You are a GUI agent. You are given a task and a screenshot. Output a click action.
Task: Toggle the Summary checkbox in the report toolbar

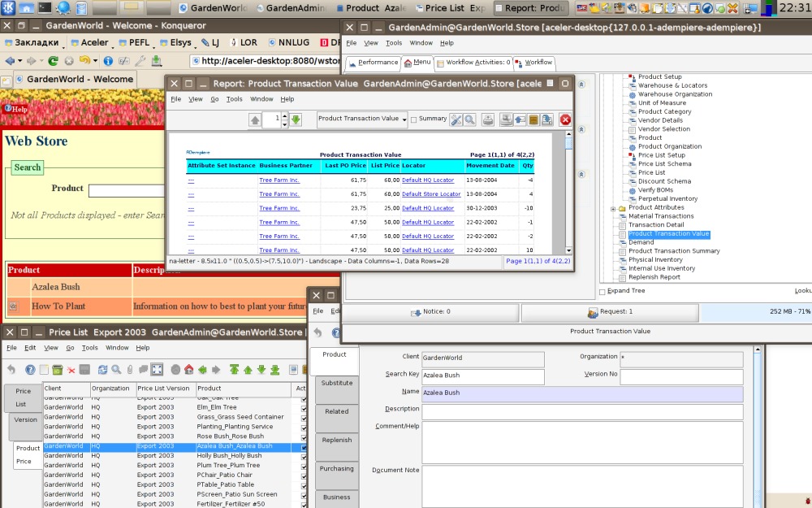pos(413,119)
